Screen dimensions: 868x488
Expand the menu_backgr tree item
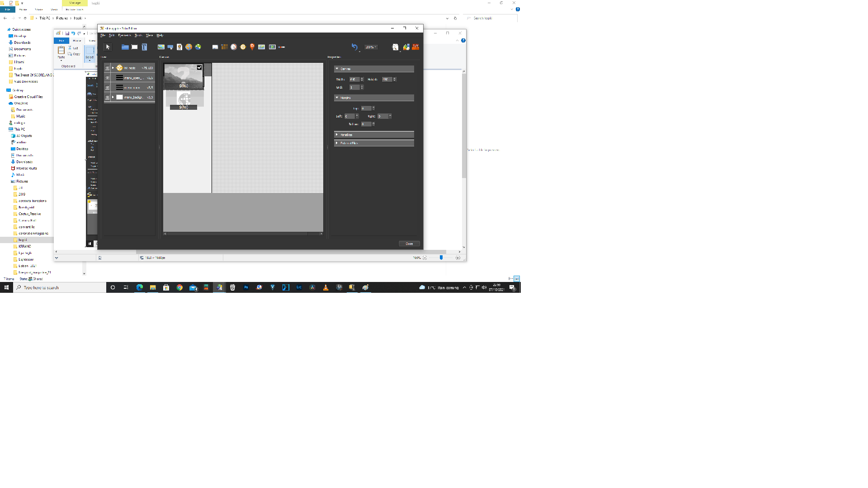[x=113, y=97]
